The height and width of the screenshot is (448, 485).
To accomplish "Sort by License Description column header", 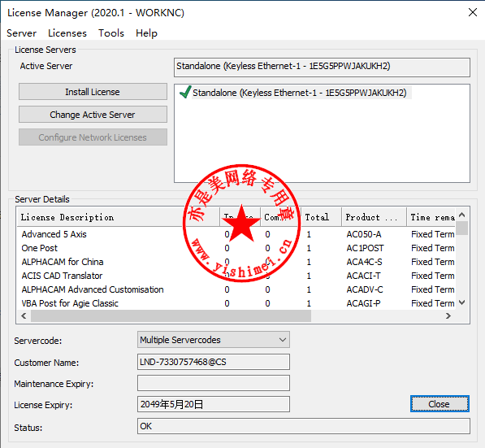I will pyautogui.click(x=119, y=217).
